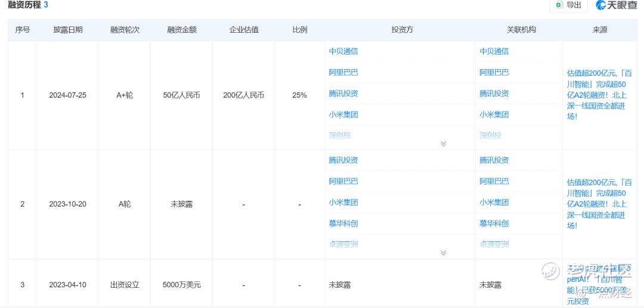Image resolution: width=644 pixels, height=308 pixels.
Task: Click the 关联机构 column header
Action: click(521, 30)
